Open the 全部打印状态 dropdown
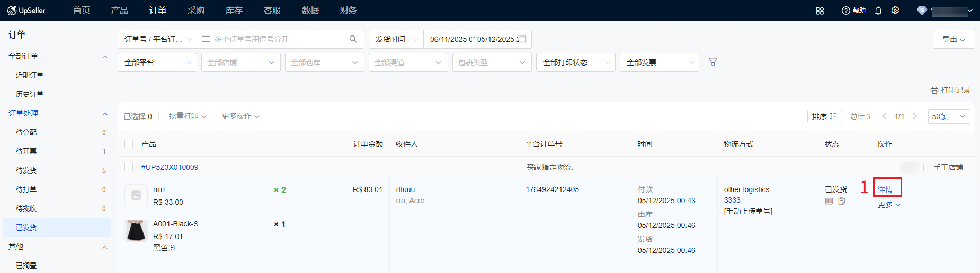The width and height of the screenshot is (980, 273). click(575, 62)
